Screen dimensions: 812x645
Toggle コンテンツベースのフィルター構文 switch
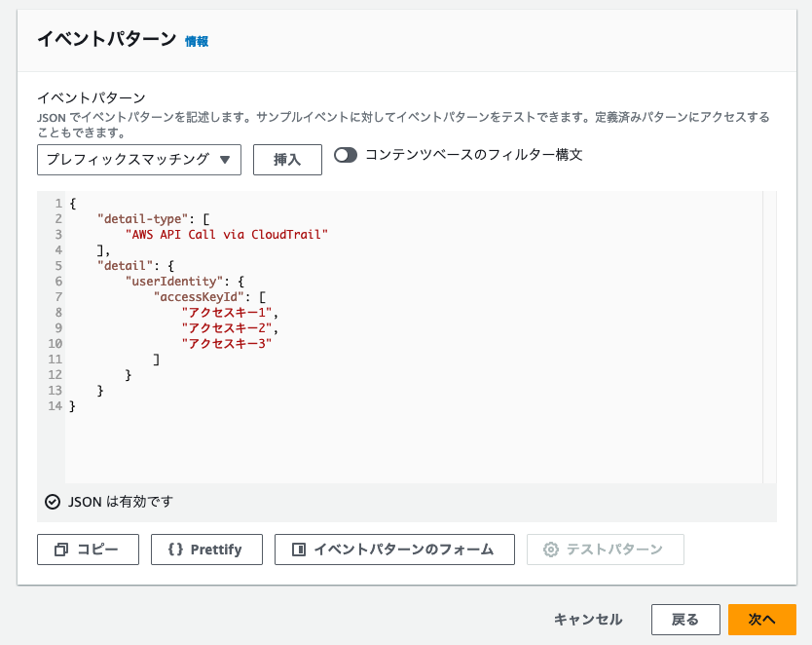[x=346, y=155]
